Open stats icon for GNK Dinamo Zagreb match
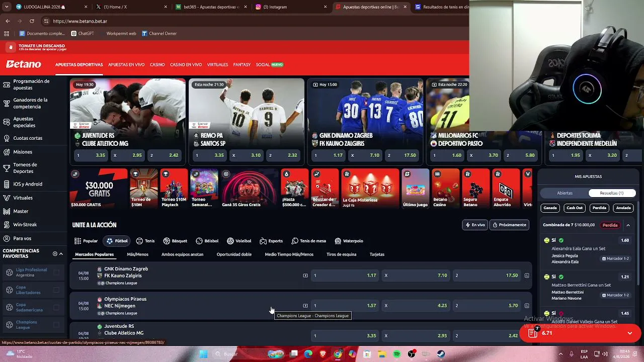 click(x=527, y=276)
